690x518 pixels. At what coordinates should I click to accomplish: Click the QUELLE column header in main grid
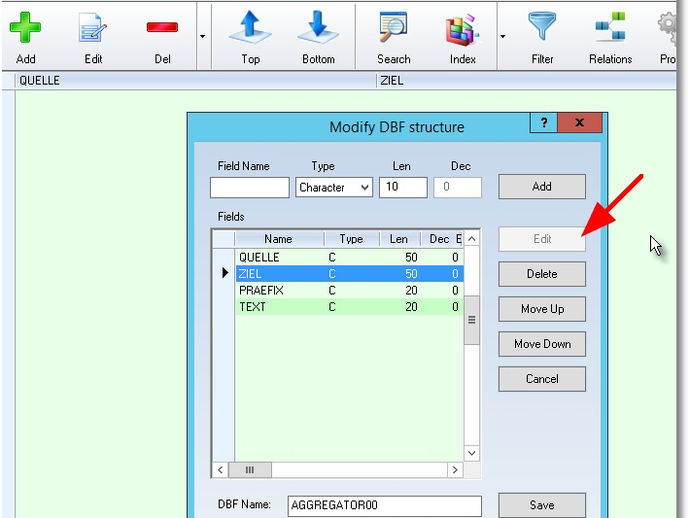[x=196, y=81]
